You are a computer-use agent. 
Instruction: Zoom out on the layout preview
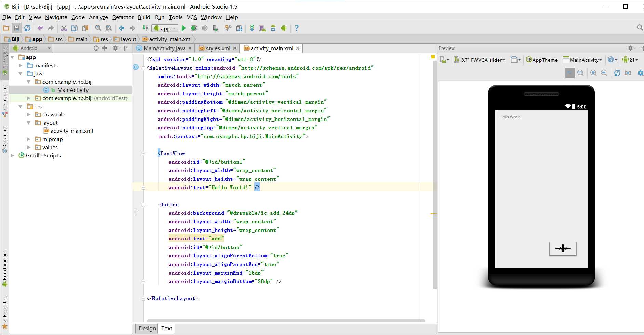tap(604, 73)
